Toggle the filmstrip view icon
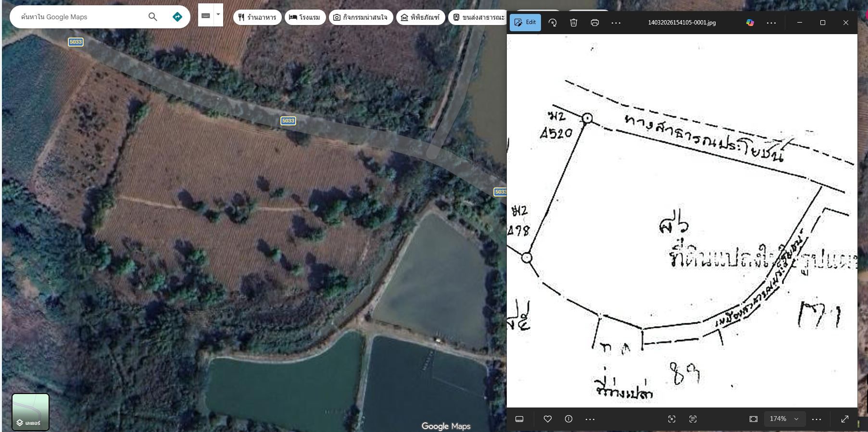868x432 pixels. tap(519, 419)
